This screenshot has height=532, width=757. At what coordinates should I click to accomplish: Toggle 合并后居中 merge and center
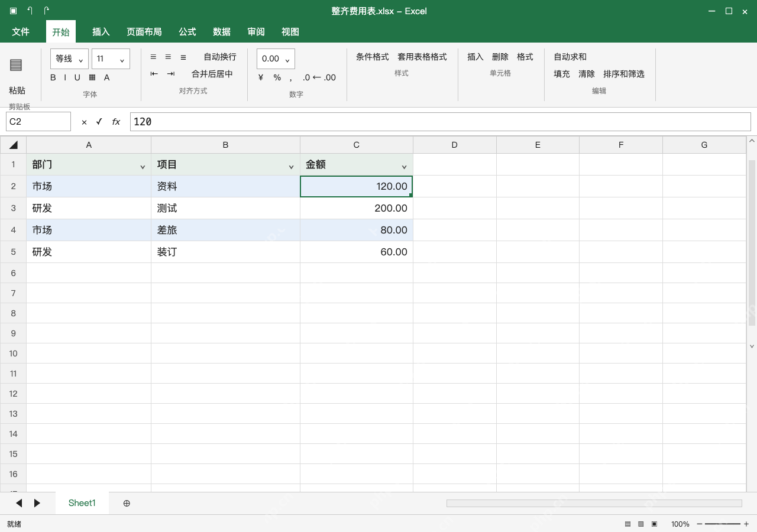tap(212, 74)
